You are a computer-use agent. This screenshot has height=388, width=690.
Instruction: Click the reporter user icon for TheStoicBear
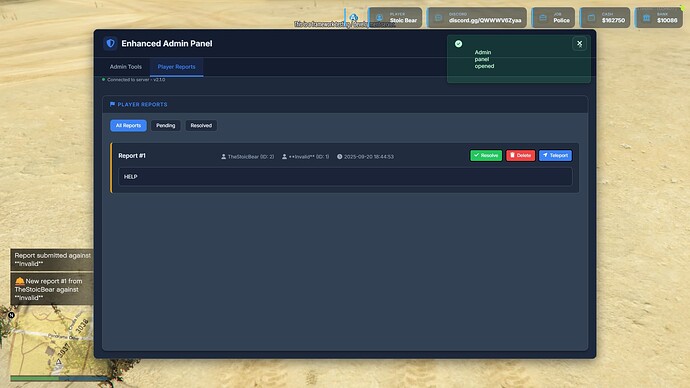[224, 157]
